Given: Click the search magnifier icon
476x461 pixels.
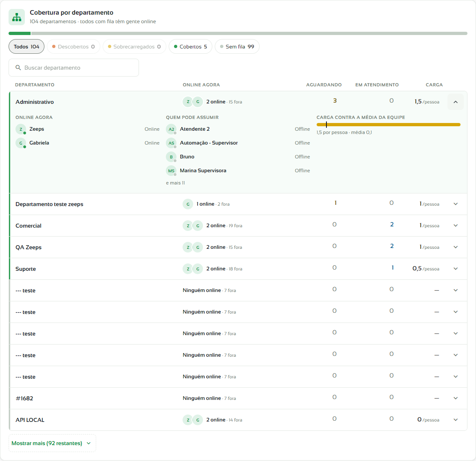Looking at the screenshot, I should pos(18,68).
